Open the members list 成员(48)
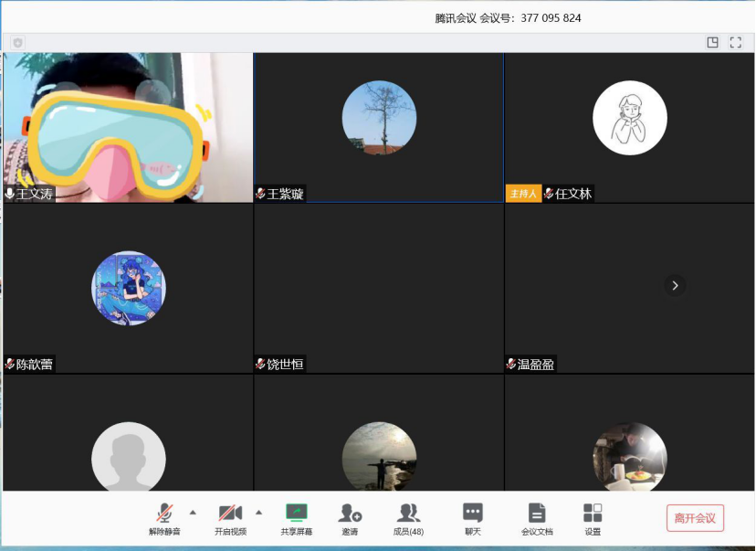Viewport: 756px width, 551px height. click(x=408, y=514)
